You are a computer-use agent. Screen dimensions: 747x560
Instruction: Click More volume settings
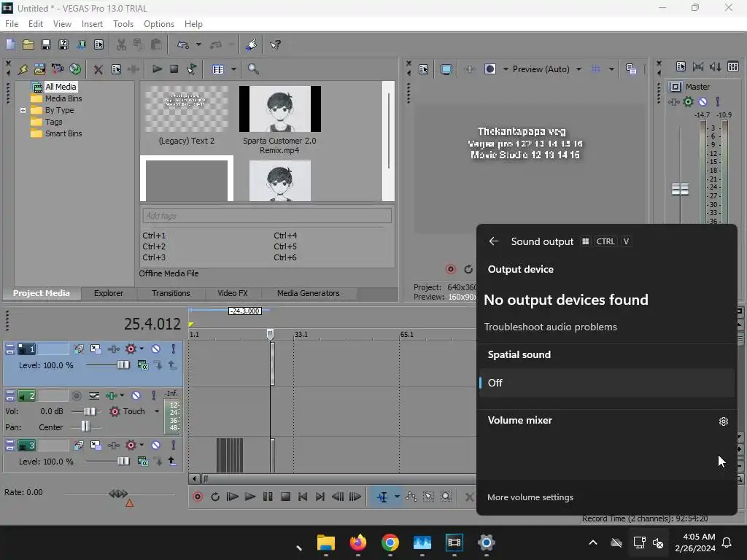(x=530, y=497)
